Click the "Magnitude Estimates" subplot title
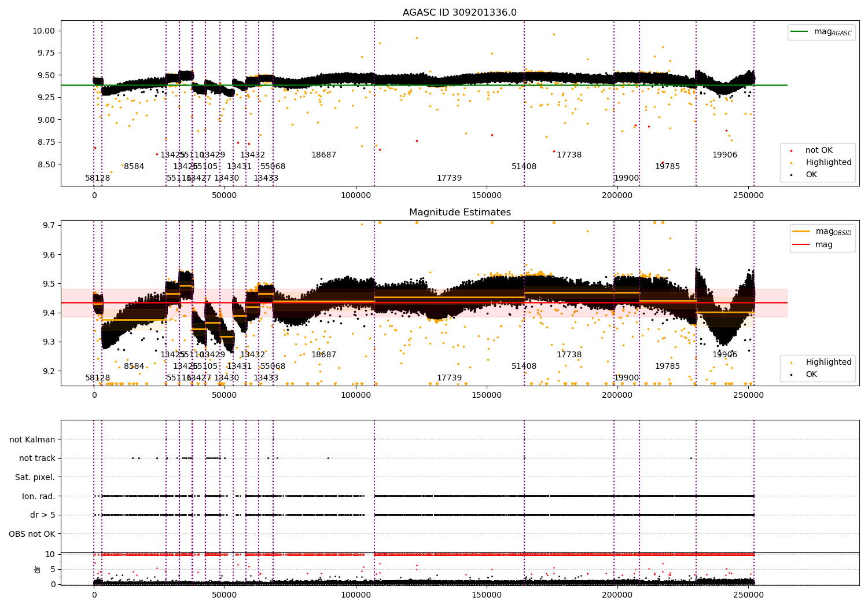The width and height of the screenshot is (868, 608). point(459,213)
